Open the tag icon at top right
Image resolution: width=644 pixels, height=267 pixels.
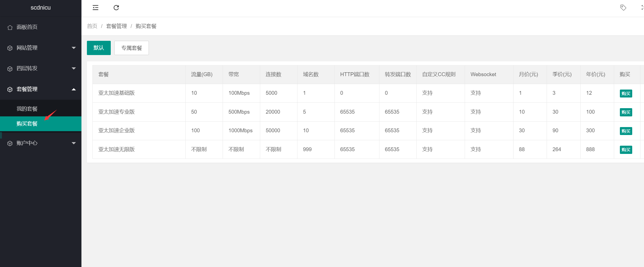623,8
